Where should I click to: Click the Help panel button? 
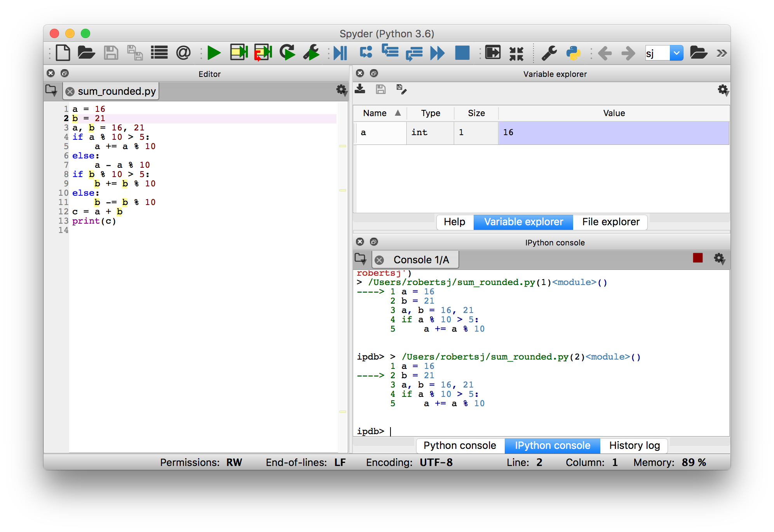453,222
